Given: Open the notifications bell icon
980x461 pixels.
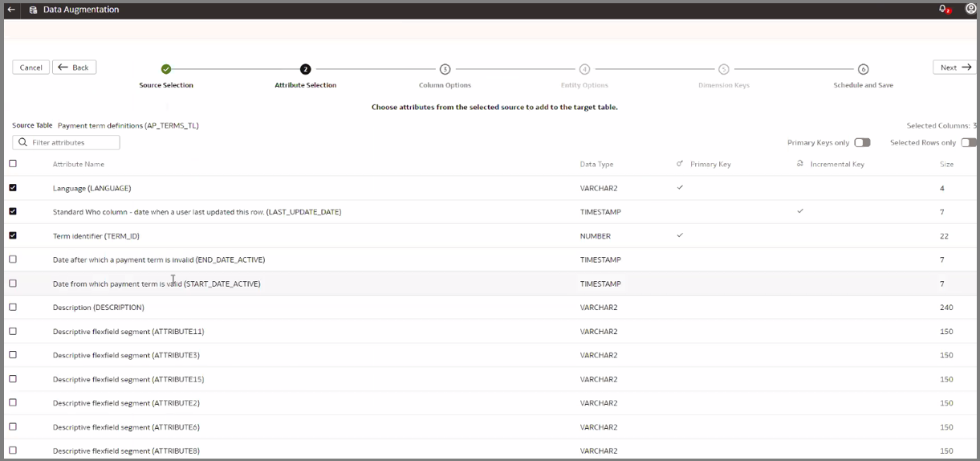Looking at the screenshot, I should (x=944, y=10).
